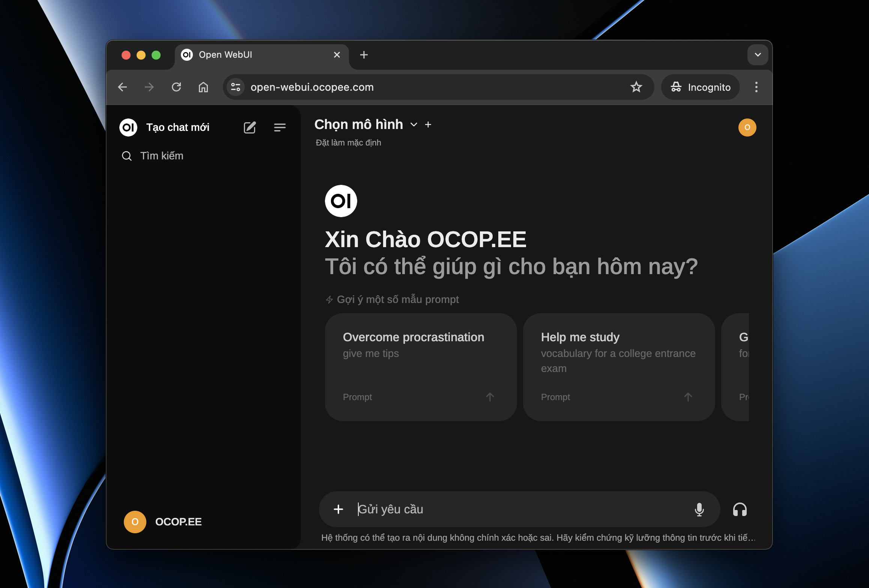Click the address bar URL open-webui.ocopee.com
Image resolution: width=869 pixels, height=588 pixels.
312,87
